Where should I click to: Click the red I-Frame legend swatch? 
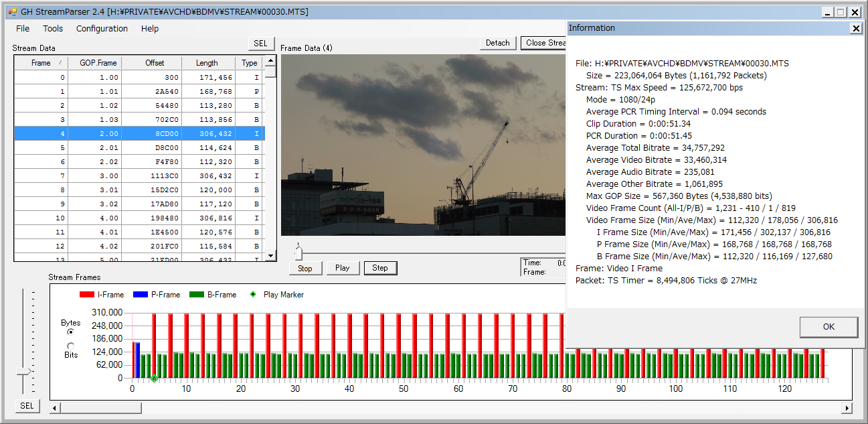(87, 295)
